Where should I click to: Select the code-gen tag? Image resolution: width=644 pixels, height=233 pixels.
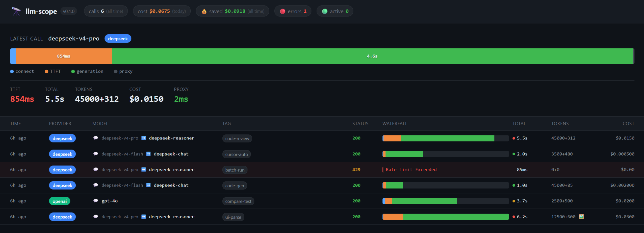pos(235,186)
